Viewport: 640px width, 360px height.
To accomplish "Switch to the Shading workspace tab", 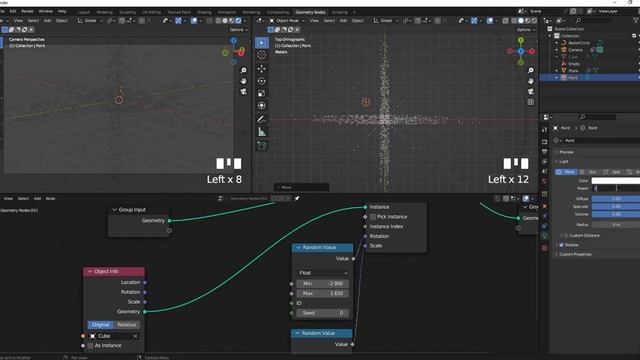I will point(204,12).
